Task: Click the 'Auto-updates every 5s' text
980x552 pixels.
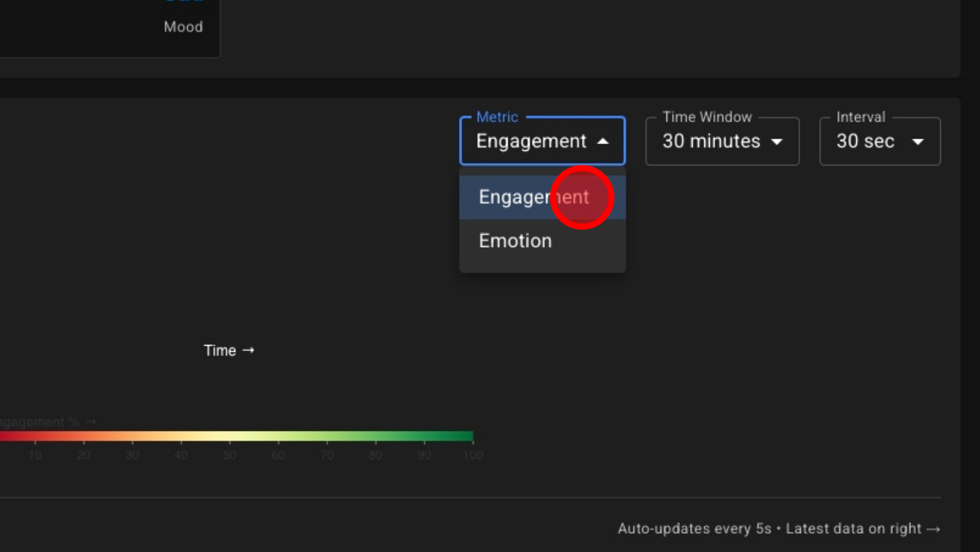Action: pos(694,529)
